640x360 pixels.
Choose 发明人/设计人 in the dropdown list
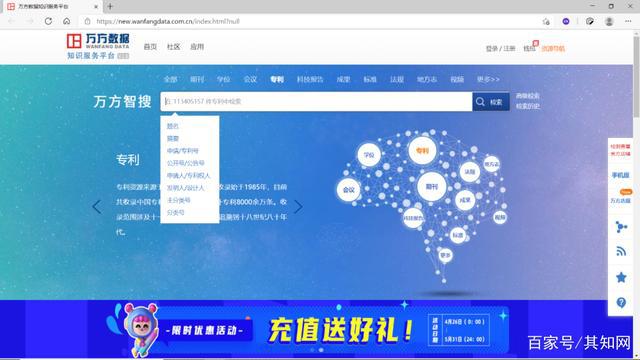pyautogui.click(x=185, y=188)
